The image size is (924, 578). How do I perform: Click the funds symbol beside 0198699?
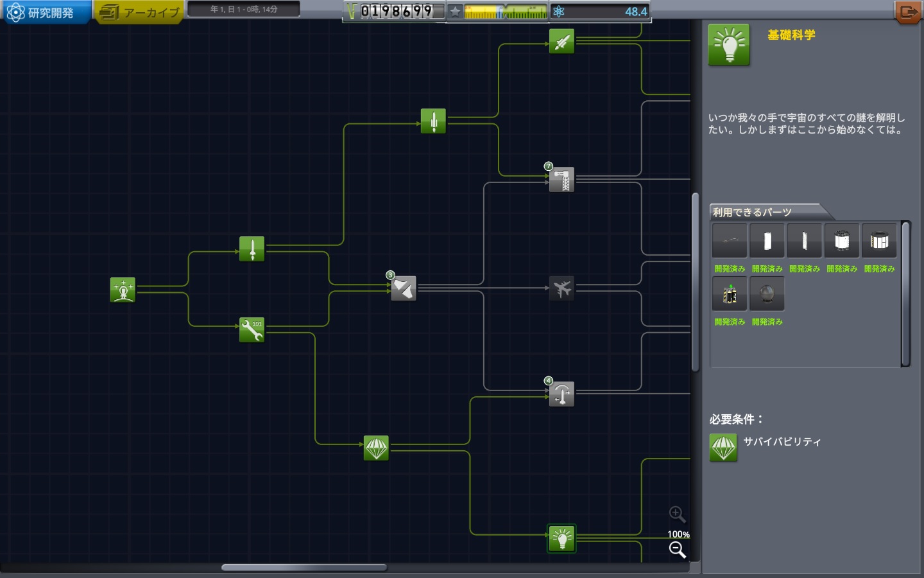(351, 11)
